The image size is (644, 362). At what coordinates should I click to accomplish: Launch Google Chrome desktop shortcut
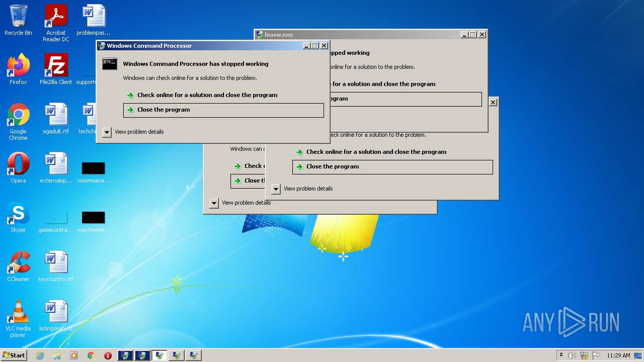point(18,122)
